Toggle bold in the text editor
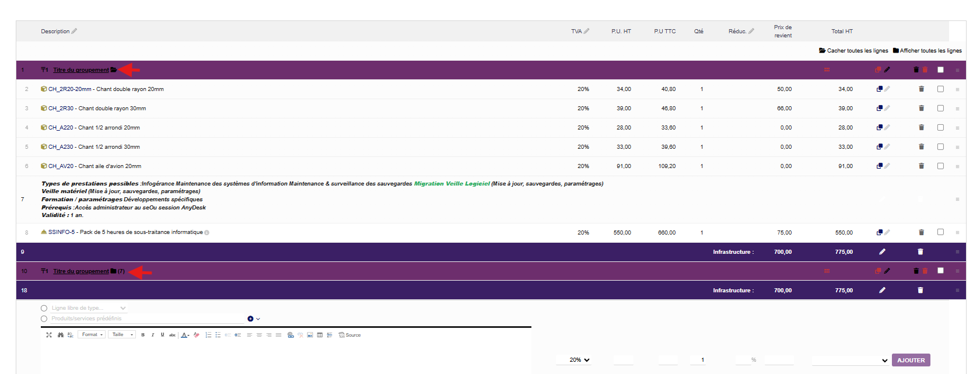 (143, 335)
